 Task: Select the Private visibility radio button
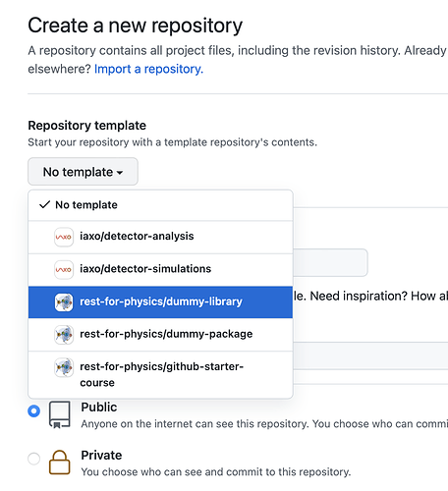(34, 459)
